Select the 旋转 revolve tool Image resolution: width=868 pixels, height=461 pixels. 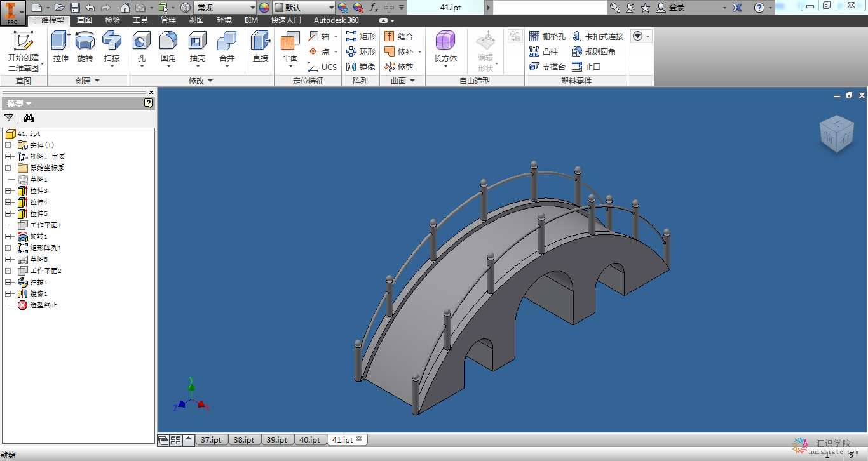point(85,46)
